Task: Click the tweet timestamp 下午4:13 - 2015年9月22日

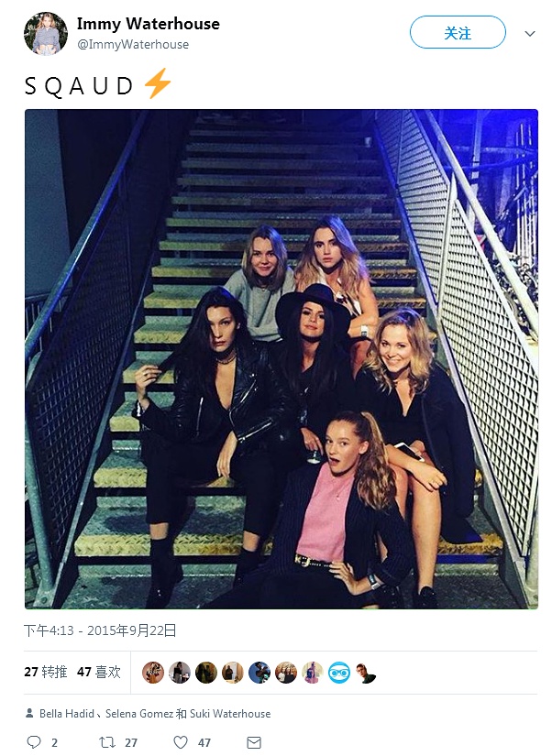Action: coord(100,630)
